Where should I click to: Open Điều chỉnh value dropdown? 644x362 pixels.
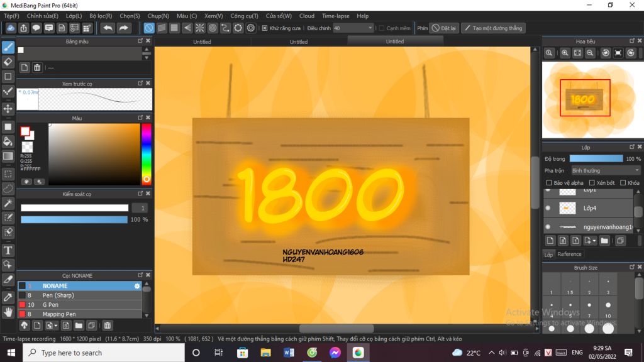coord(370,28)
